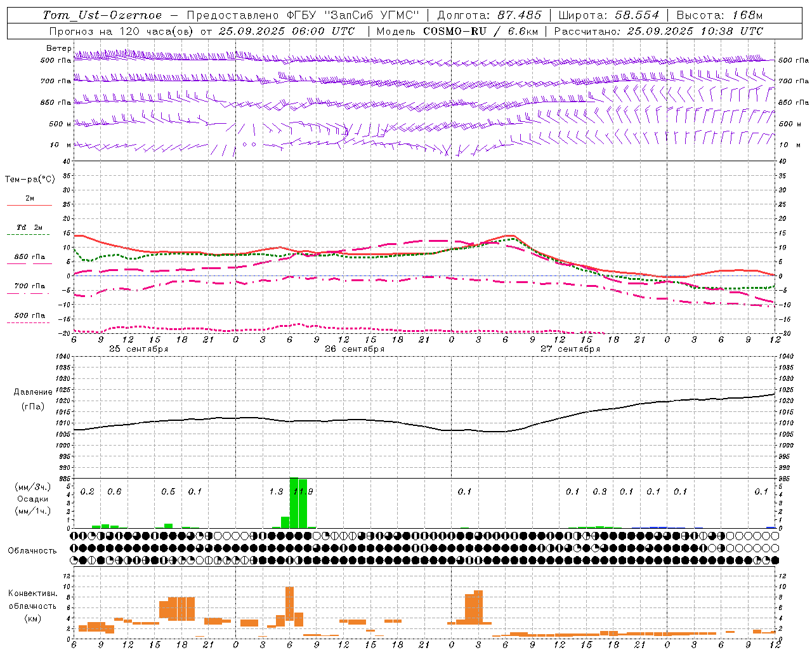Click the precipitation value 1.3
This screenshot has height=650, width=812.
click(276, 491)
